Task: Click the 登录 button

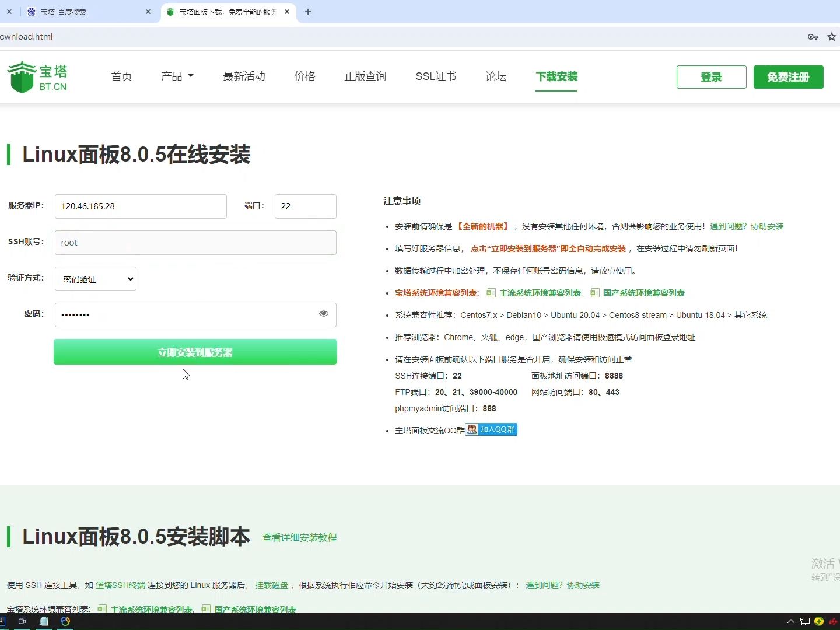Action: click(711, 77)
